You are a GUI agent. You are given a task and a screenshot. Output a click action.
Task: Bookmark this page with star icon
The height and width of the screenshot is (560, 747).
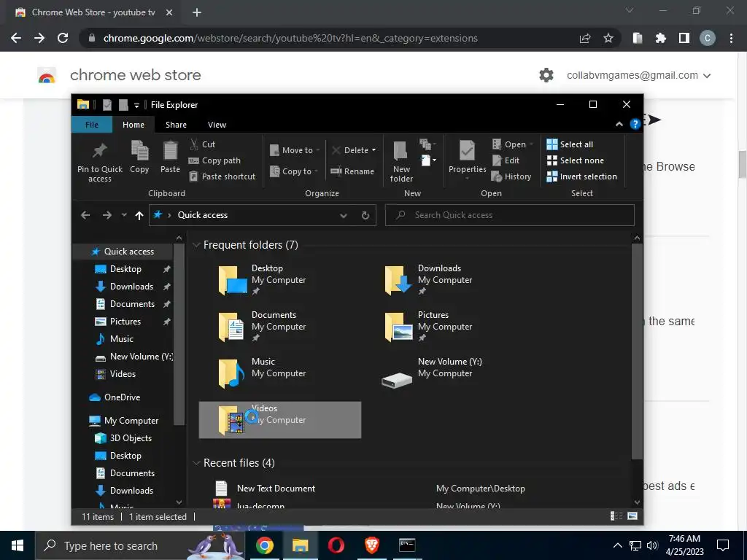point(608,38)
